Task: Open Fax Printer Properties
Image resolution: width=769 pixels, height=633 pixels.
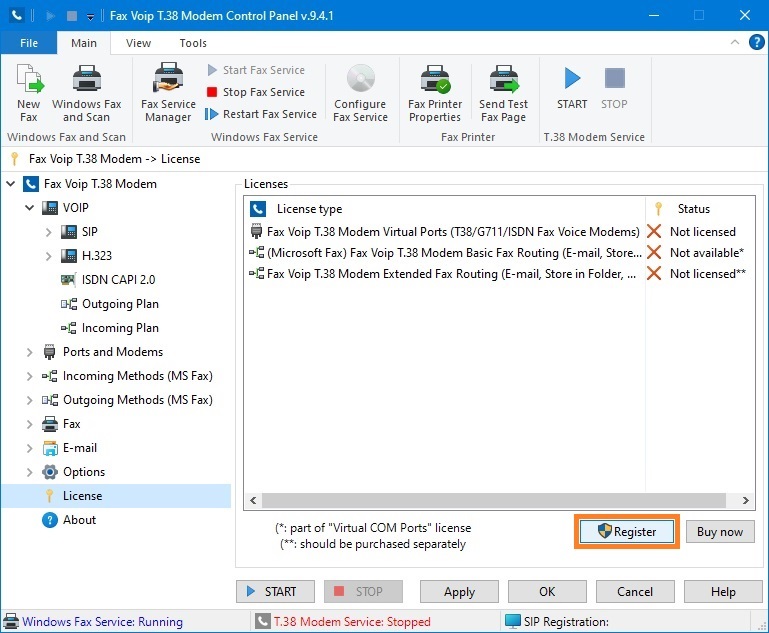Action: [x=435, y=93]
